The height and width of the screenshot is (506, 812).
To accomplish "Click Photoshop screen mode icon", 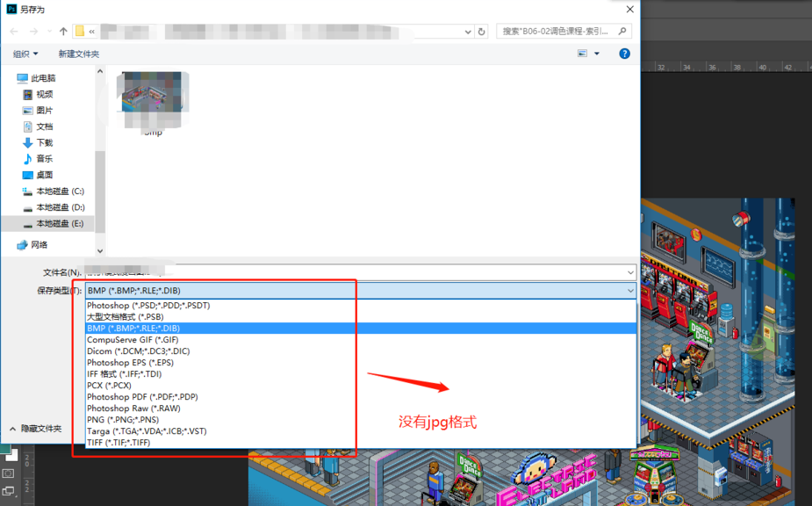I will [x=8, y=490].
